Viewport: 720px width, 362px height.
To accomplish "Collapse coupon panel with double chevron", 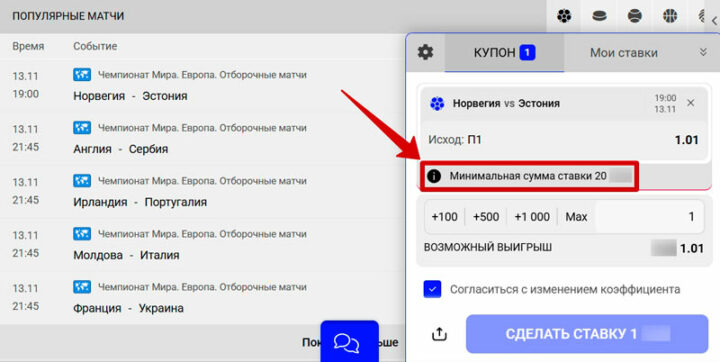I will pos(703,52).
